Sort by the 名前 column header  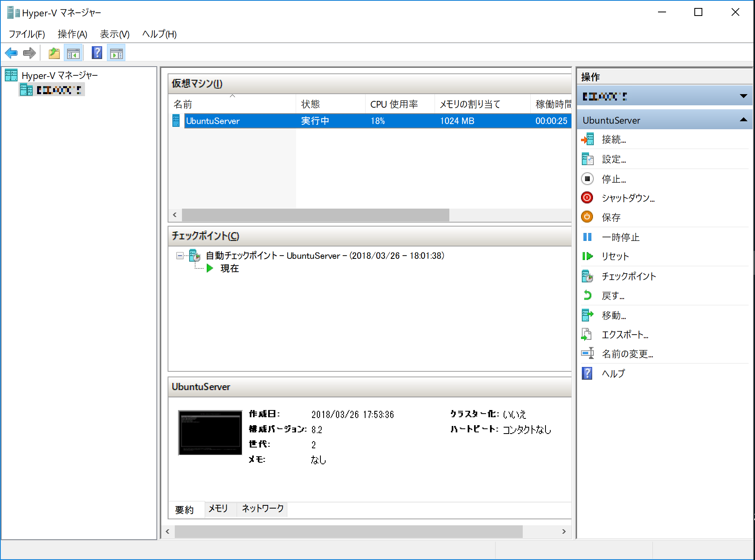click(x=232, y=104)
